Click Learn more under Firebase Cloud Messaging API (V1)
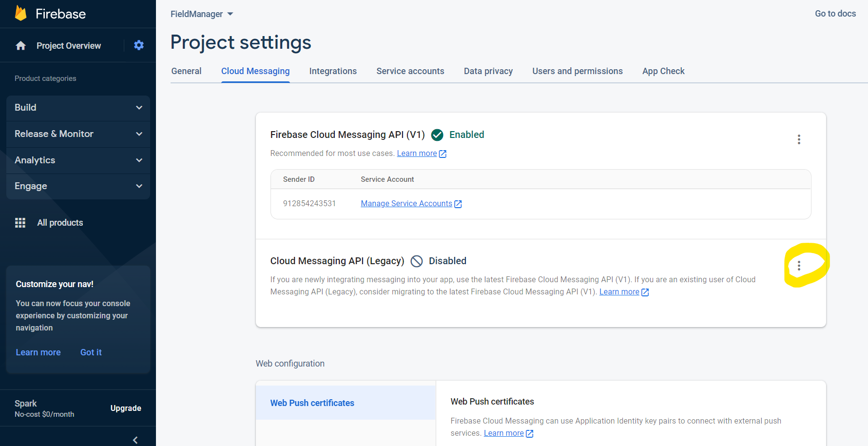This screenshot has height=446, width=868. point(417,154)
